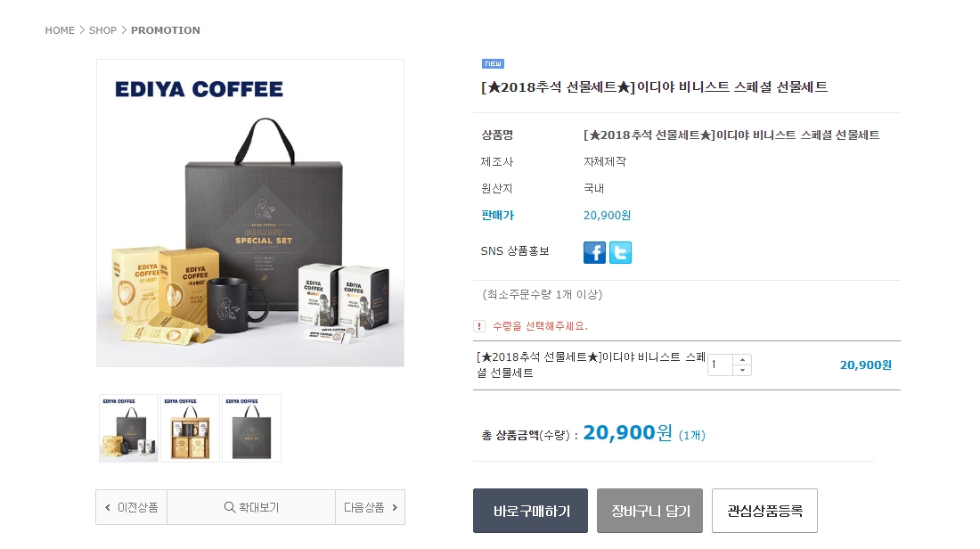
Task: Decrease quantity with the down arrow
Action: click(742, 370)
